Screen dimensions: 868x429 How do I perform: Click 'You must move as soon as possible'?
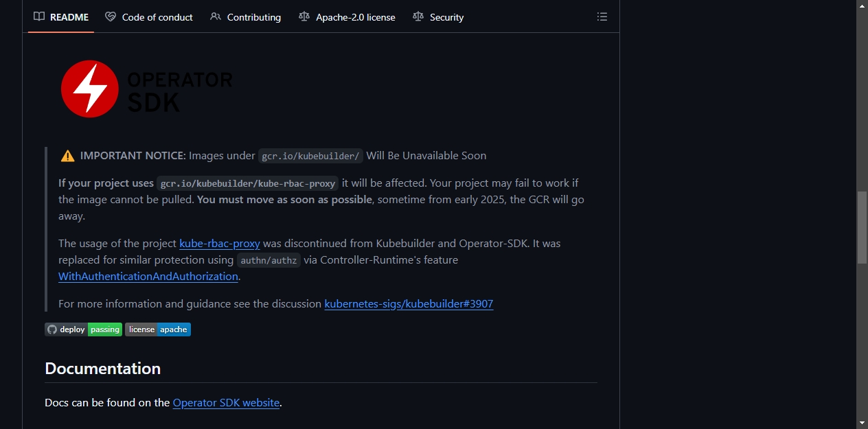coord(285,199)
